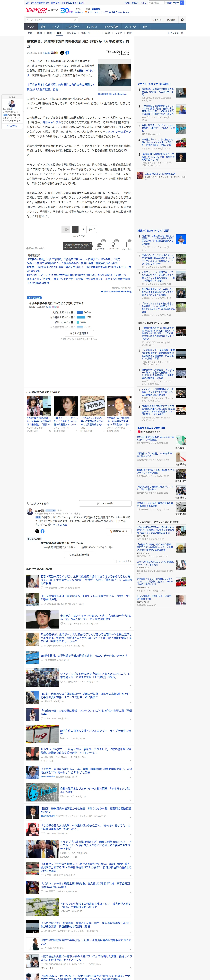Mark expert comment as 参考になった

coord(119,531)
